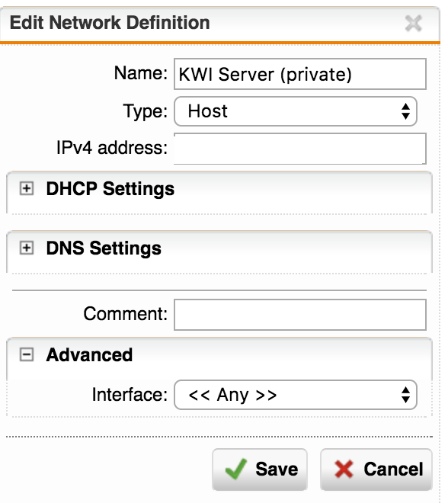Click the Interface dropdown stepper arrows
448x503 pixels.
pos(405,395)
